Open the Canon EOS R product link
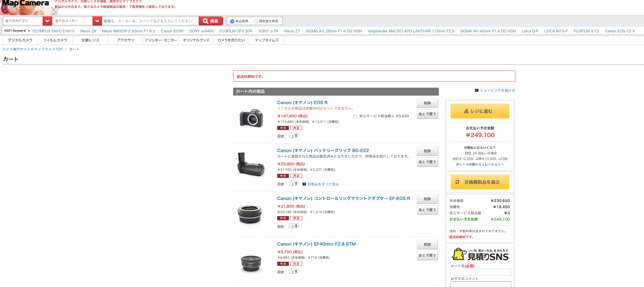The image size is (644, 287). (302, 103)
